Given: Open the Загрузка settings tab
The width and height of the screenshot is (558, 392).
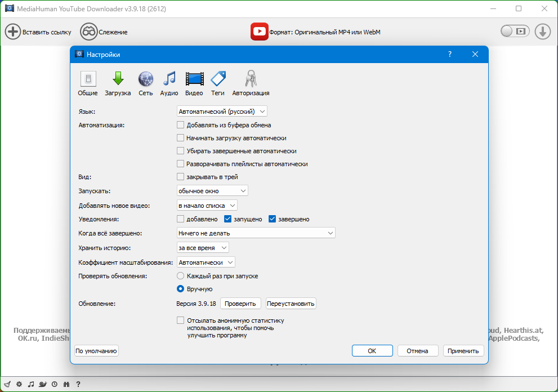Looking at the screenshot, I should 118,83.
